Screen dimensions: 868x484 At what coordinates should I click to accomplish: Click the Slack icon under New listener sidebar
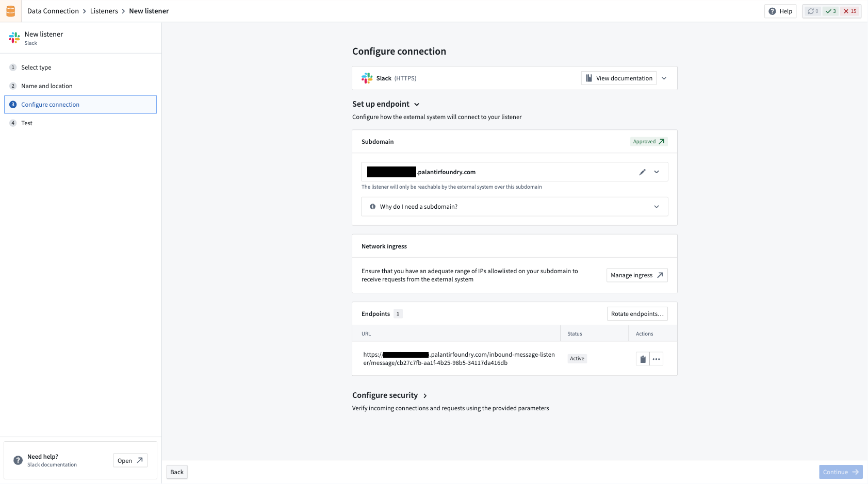pyautogui.click(x=13, y=37)
